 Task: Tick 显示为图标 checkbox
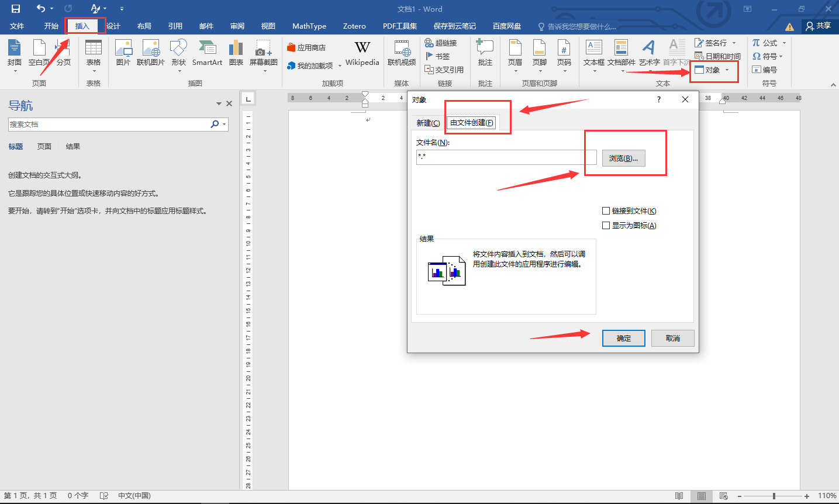point(629,226)
